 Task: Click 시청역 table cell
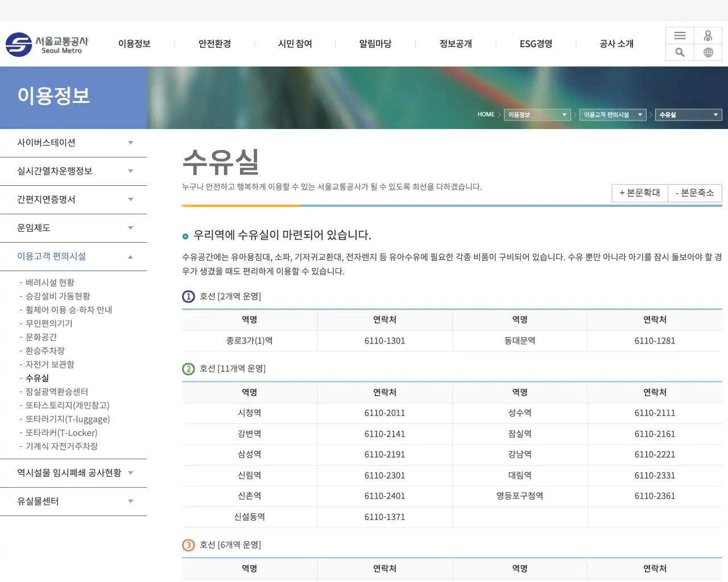tap(250, 413)
